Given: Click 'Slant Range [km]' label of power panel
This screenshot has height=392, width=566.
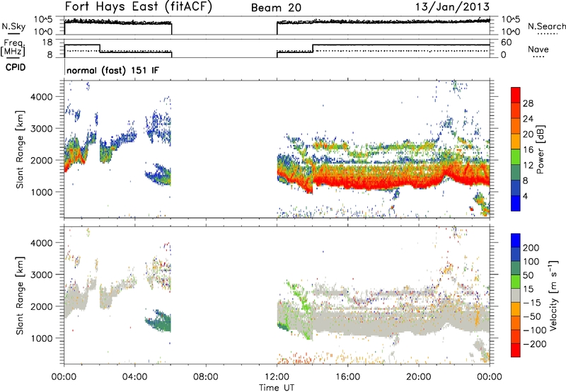Looking at the screenshot, I should (20, 149).
